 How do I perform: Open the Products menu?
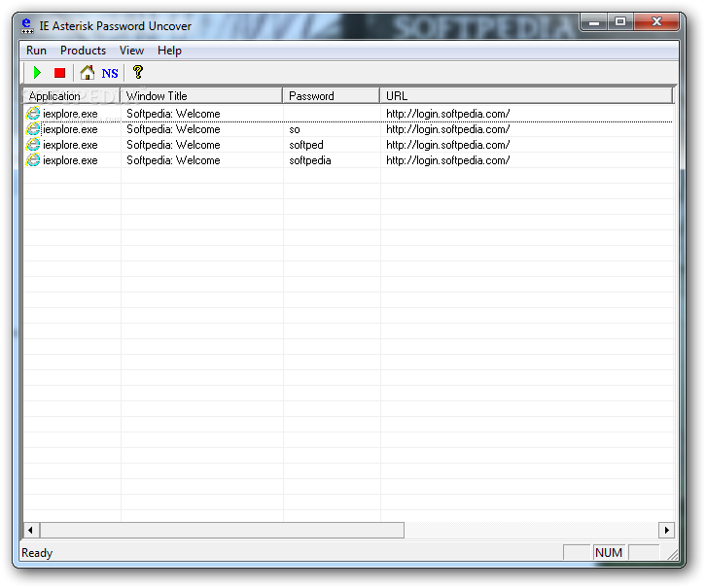[x=83, y=51]
